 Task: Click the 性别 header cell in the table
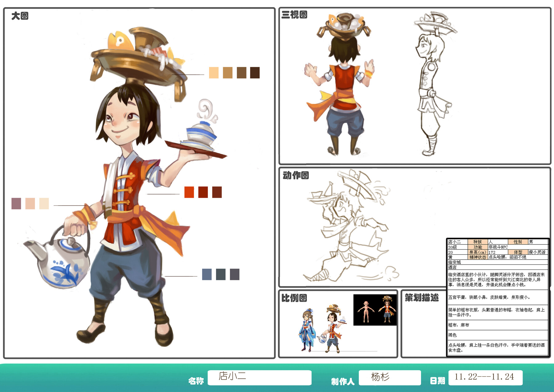518,242
